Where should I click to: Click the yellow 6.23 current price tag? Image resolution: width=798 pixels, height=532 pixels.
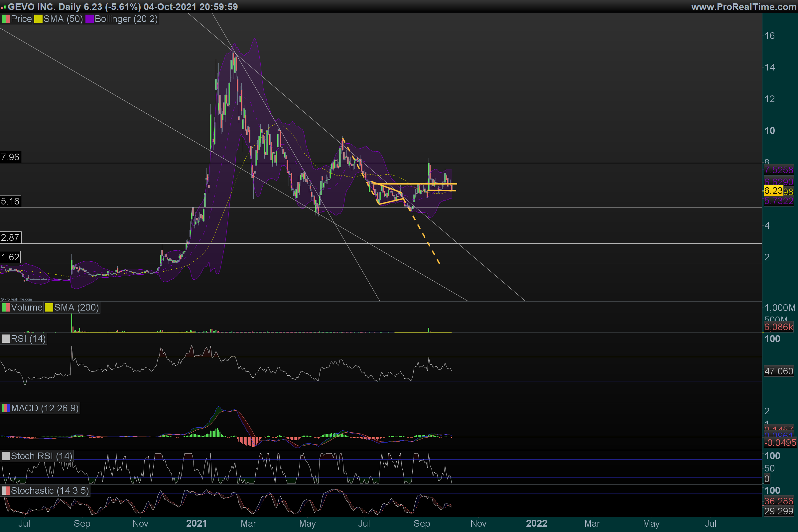pyautogui.click(x=773, y=191)
